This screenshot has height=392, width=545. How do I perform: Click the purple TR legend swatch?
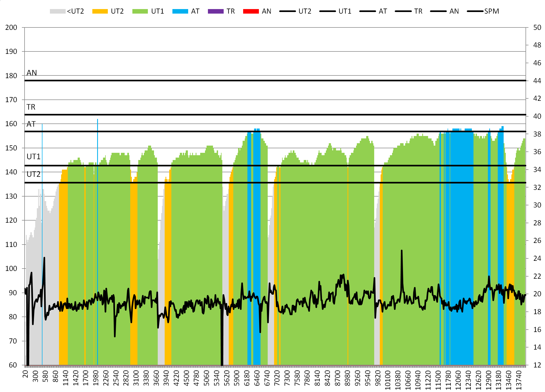[x=216, y=11]
